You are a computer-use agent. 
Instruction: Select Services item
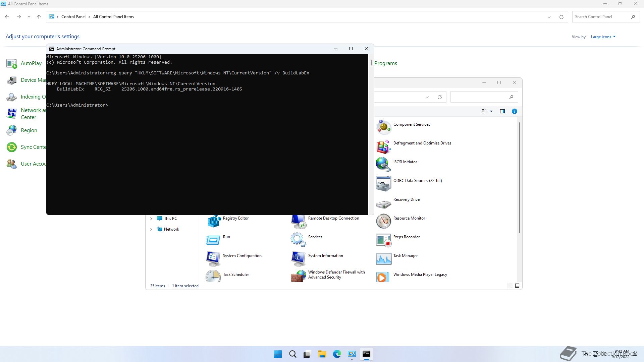315,237
